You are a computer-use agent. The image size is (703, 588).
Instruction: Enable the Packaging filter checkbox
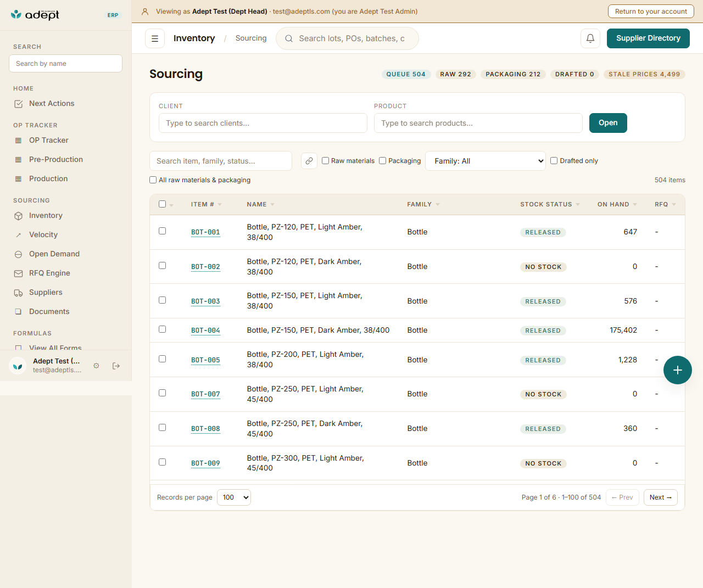point(383,161)
